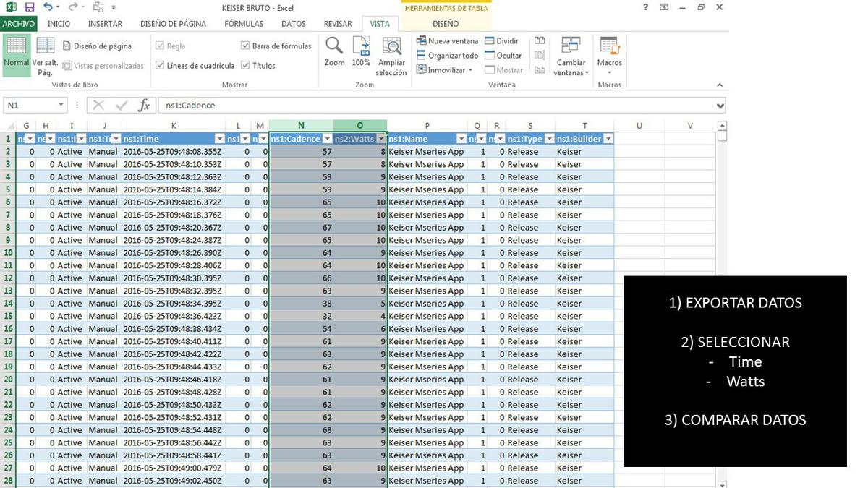Click the Zoom magnifier icon
The height and width of the screenshot is (488, 868).
pyautogui.click(x=334, y=47)
